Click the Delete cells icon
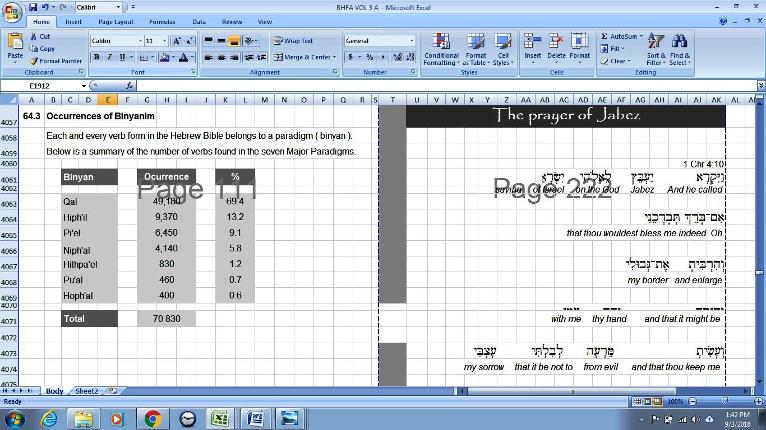 556,46
